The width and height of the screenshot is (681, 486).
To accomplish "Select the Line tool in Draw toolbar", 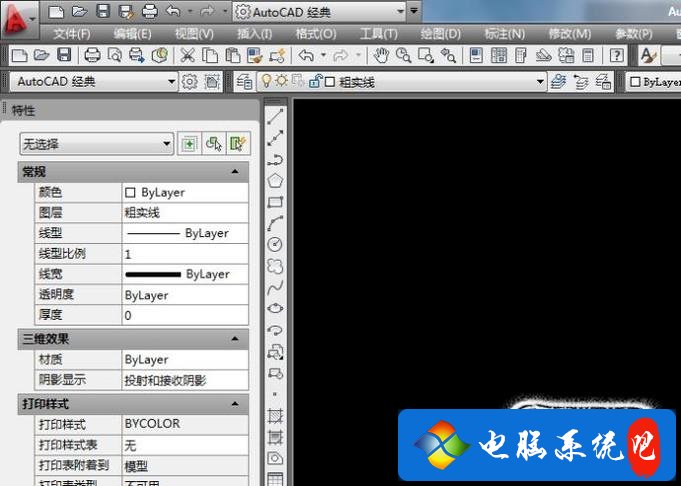I will pyautogui.click(x=275, y=116).
